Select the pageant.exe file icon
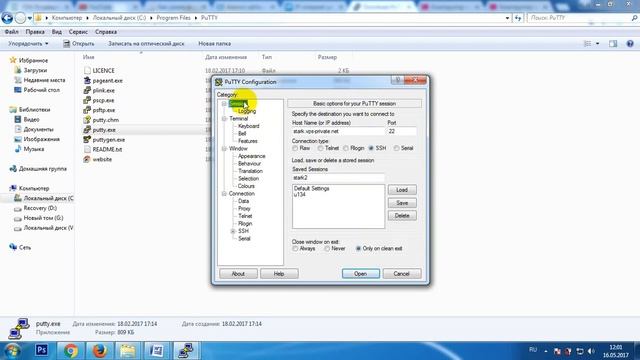Screen dimensions: 640x360 (87, 80)
